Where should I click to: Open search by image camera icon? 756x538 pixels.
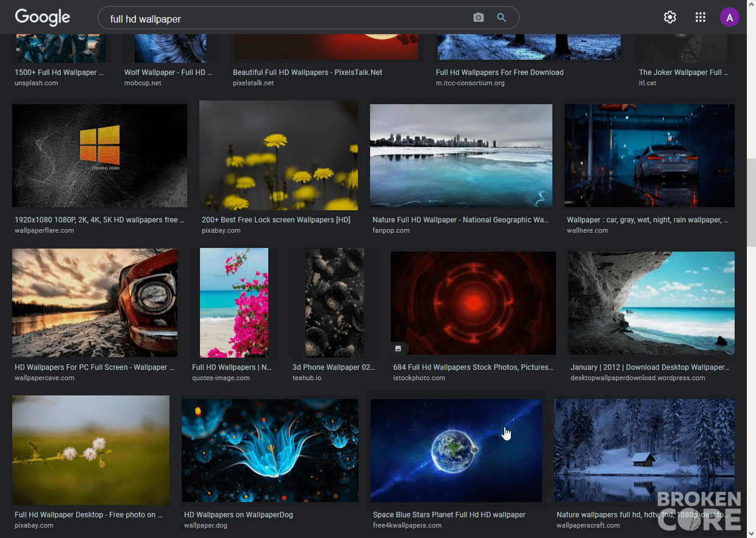click(x=479, y=18)
